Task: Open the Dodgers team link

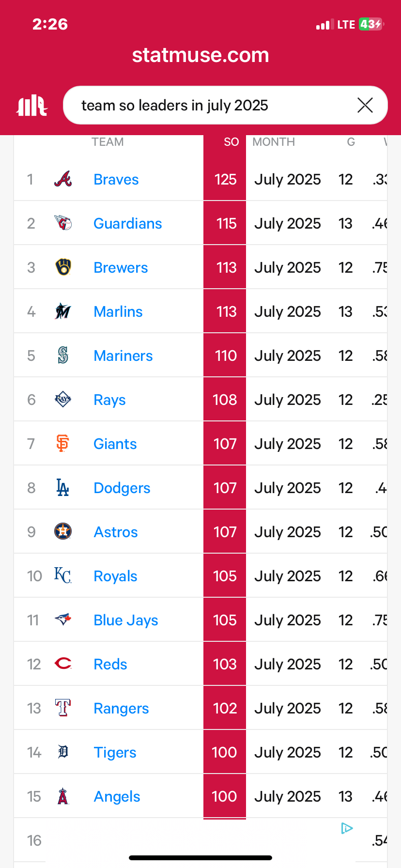Action: click(122, 488)
